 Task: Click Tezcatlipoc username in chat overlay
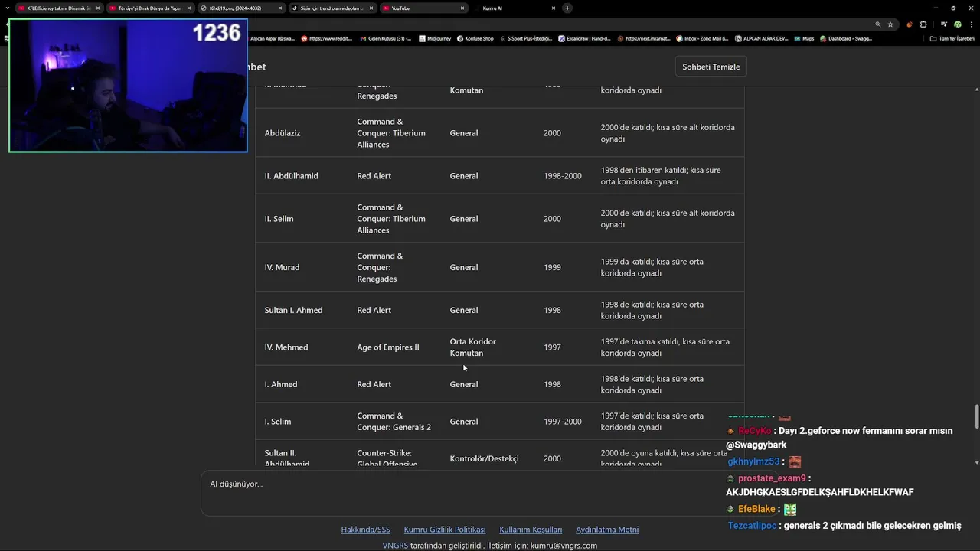pos(752,526)
